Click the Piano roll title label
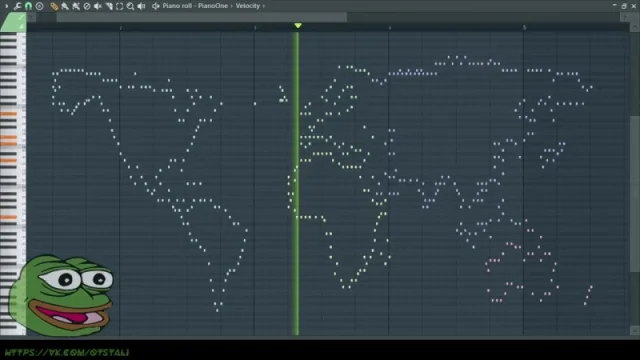 [x=177, y=6]
